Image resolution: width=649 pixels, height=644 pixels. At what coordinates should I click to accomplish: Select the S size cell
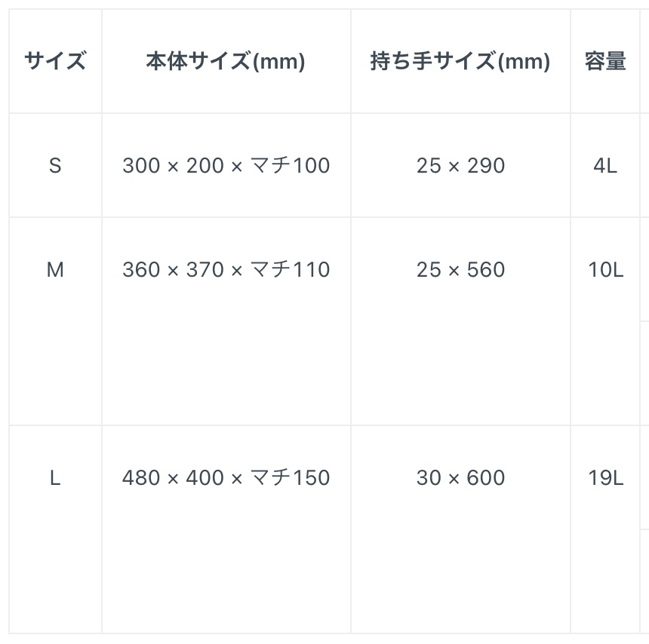click(x=55, y=165)
